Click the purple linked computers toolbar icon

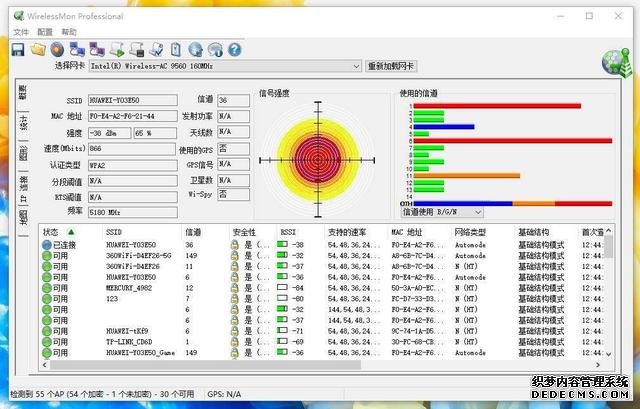point(97,49)
